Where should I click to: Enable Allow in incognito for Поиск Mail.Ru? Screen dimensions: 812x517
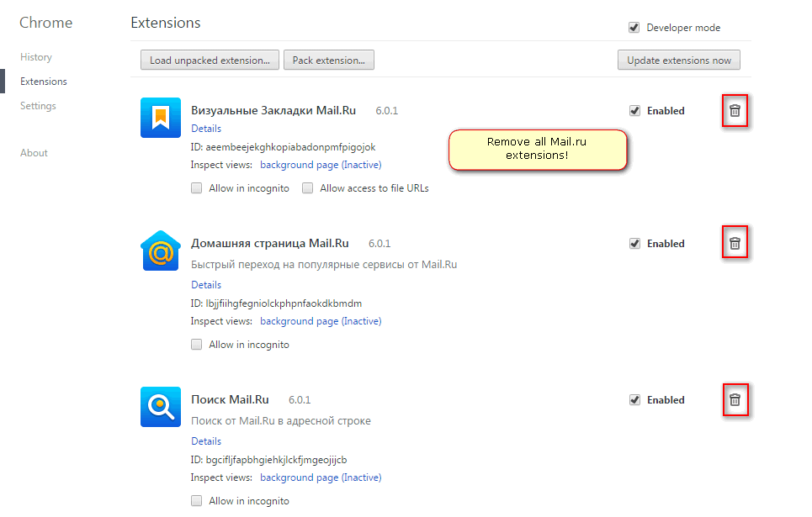point(196,500)
